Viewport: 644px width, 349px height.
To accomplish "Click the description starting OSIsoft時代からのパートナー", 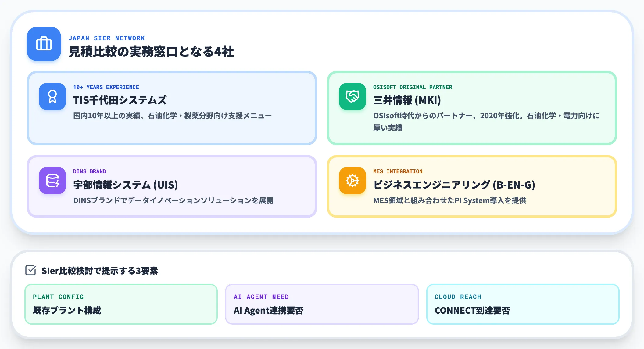I will coord(487,122).
